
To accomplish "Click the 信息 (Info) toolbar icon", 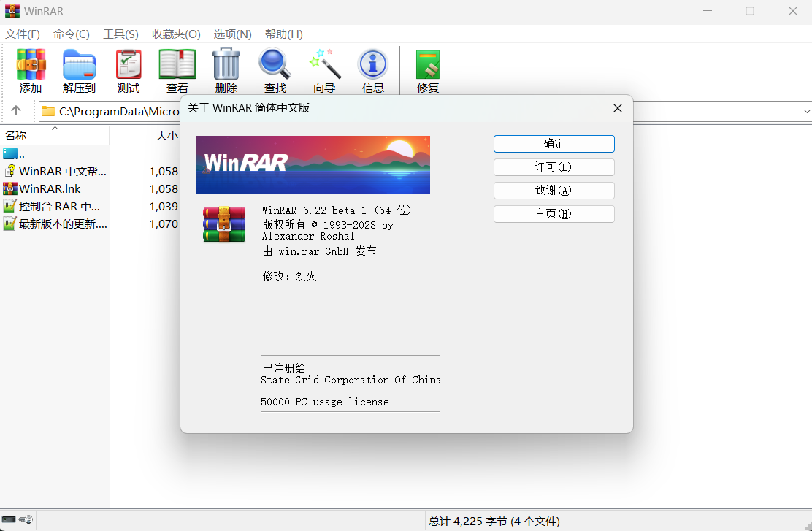I will (373, 66).
